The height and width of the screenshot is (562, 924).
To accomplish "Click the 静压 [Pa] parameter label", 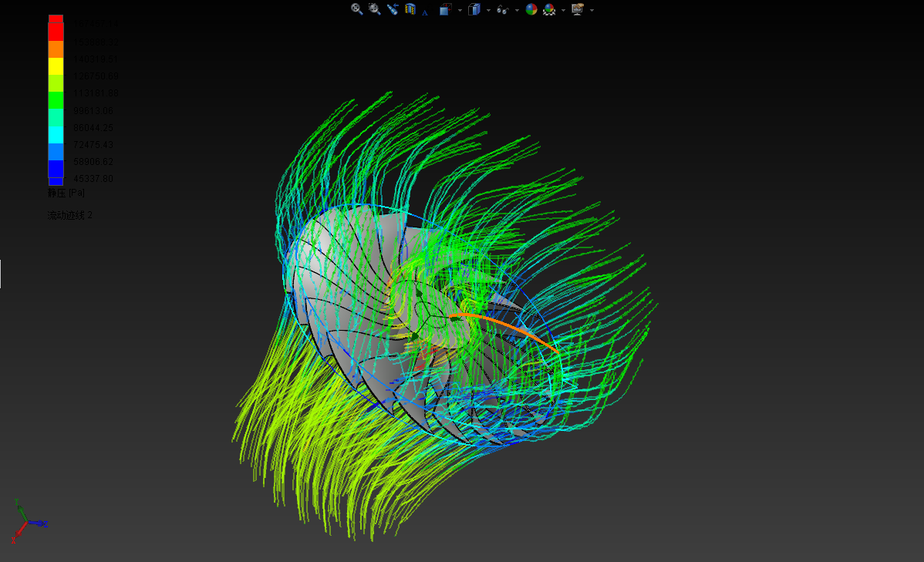I will pos(66,194).
